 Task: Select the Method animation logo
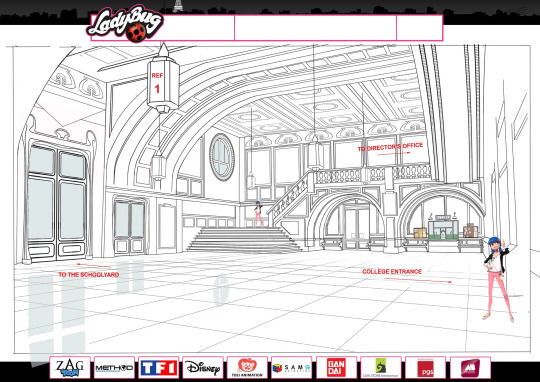114,368
